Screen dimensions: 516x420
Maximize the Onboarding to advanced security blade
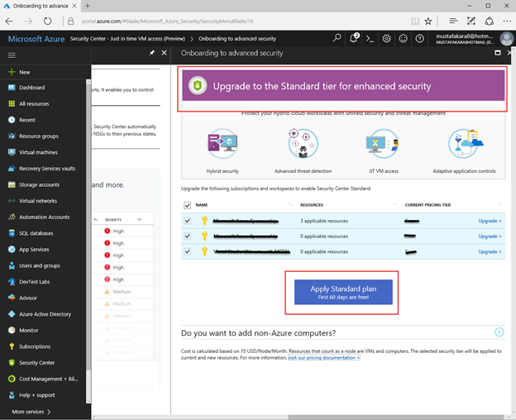(x=498, y=53)
